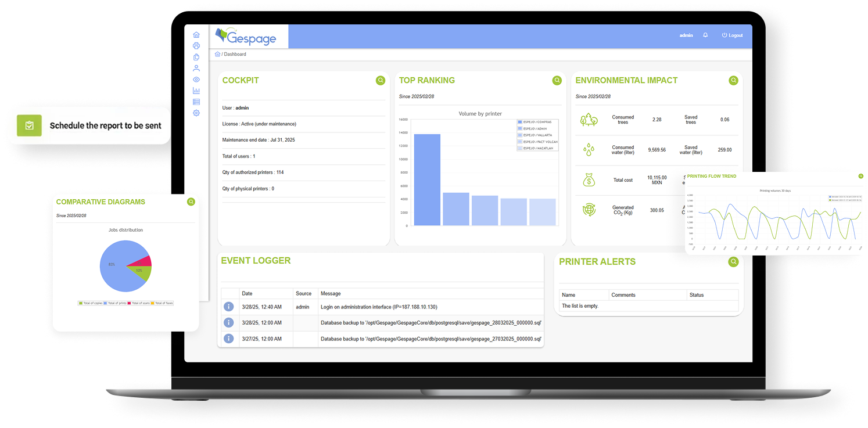Open the Home icon in the sidebar
The width and height of the screenshot is (868, 428).
pyautogui.click(x=196, y=35)
